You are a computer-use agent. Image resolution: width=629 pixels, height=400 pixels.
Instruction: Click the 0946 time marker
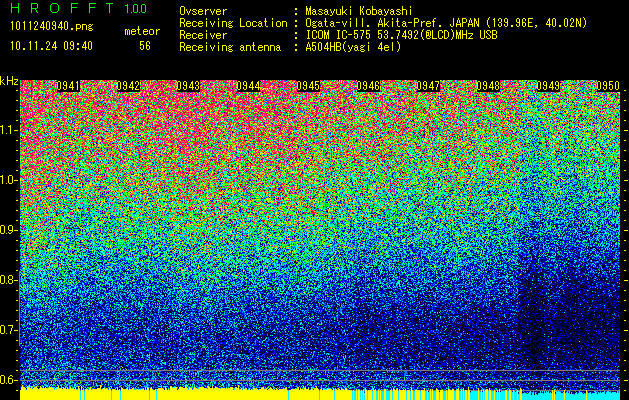pos(368,86)
